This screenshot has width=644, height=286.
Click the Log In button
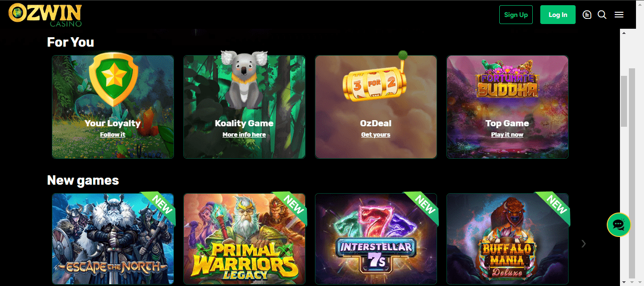tap(558, 15)
